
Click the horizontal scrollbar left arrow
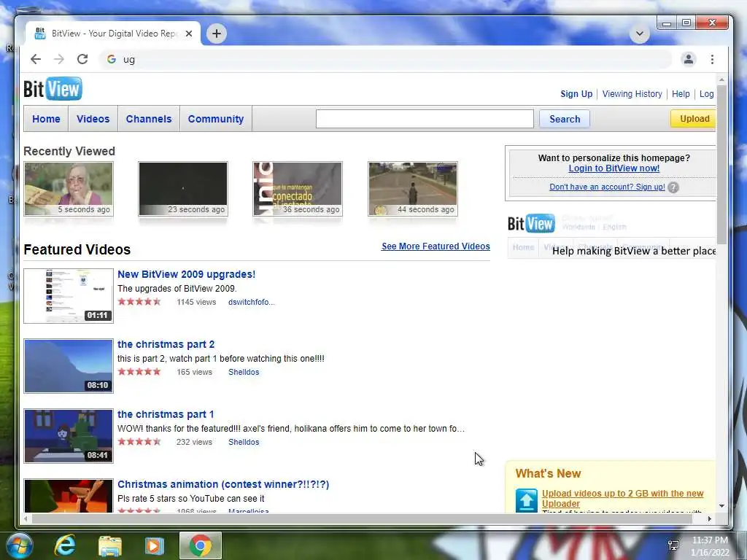pos(26,518)
